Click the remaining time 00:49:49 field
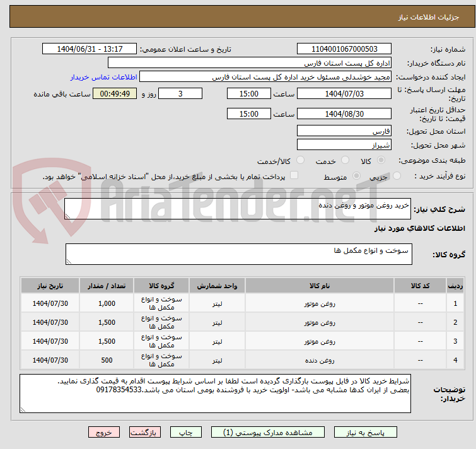Viewport: 476px width, 449px height. coord(115,93)
